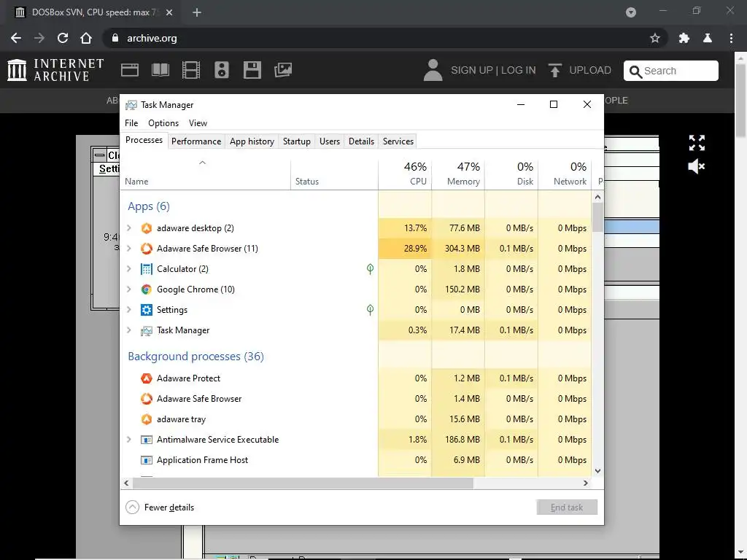
Task: Open Task Manager View menu
Action: (198, 122)
